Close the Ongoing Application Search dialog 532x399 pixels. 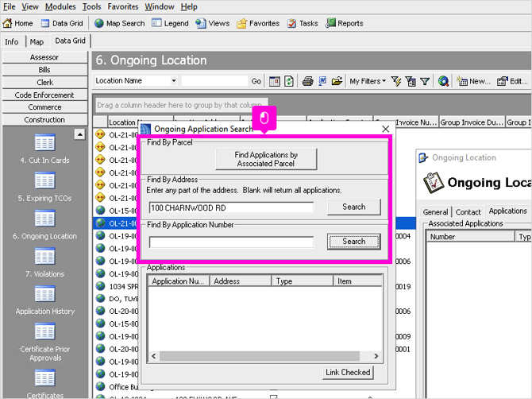385,129
